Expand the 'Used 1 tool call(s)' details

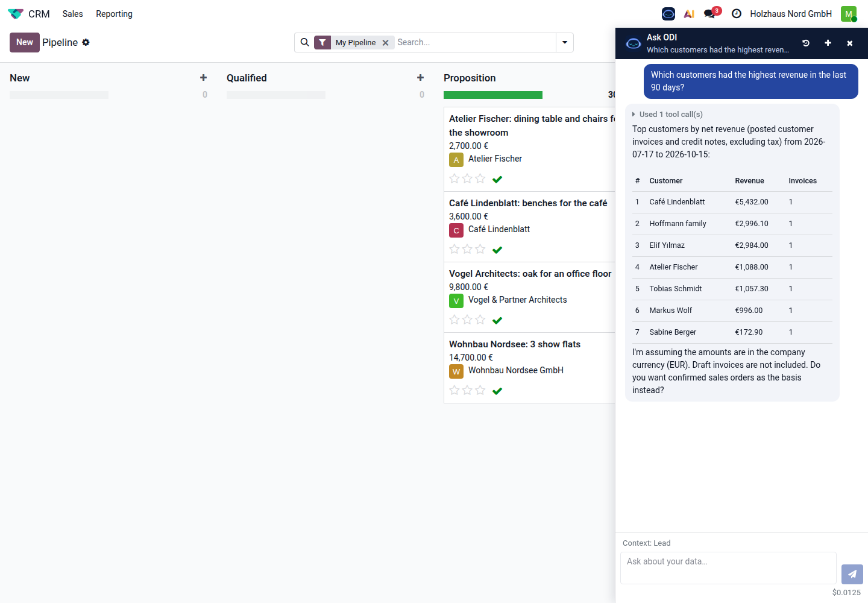pos(668,114)
